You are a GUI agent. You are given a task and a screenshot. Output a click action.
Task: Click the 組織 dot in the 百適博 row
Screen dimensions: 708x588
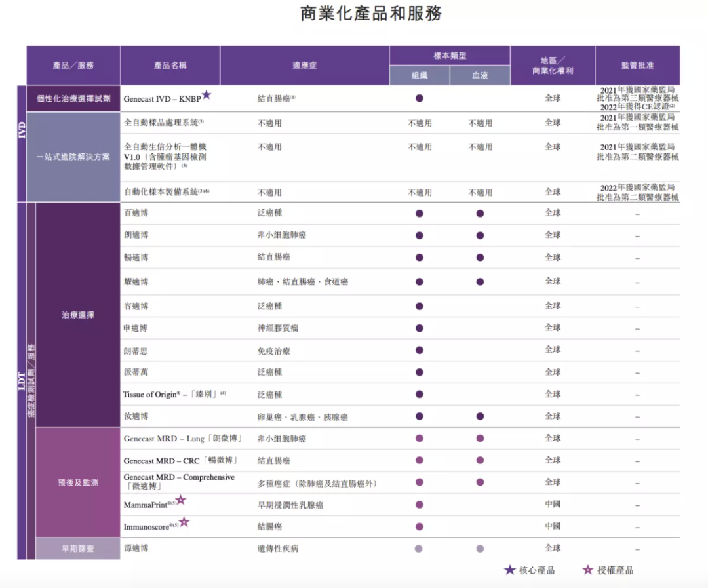coord(420,213)
